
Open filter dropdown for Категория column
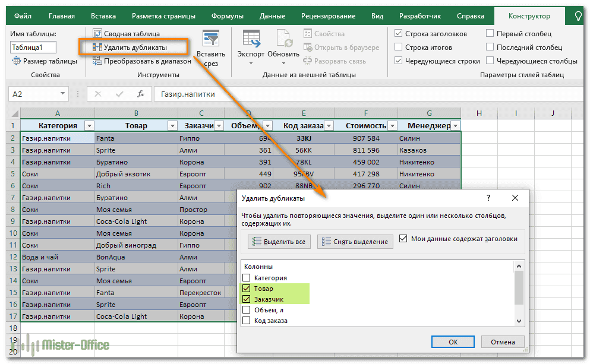89,126
